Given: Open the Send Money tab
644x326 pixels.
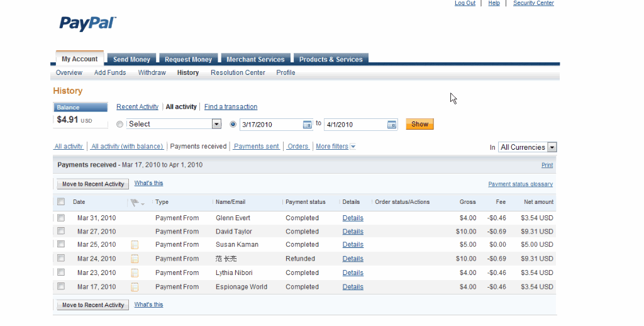Looking at the screenshot, I should [x=131, y=59].
